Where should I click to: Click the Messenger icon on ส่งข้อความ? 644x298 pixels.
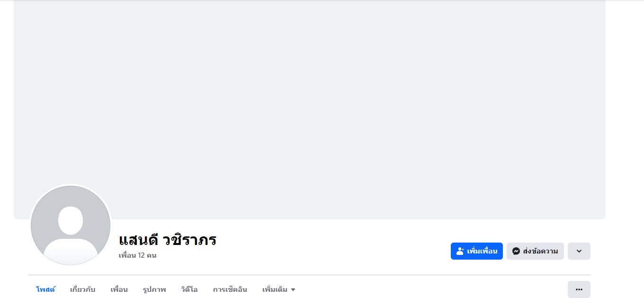[516, 251]
